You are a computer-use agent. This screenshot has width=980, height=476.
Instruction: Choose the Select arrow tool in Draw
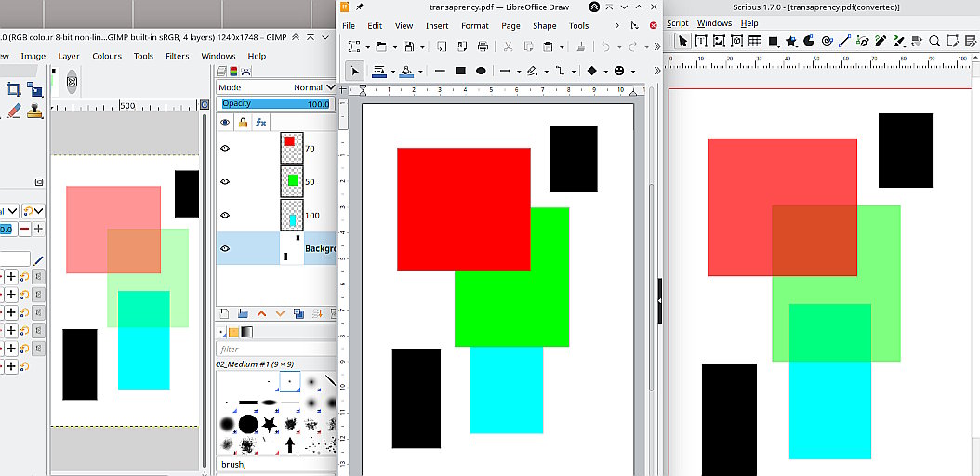355,72
